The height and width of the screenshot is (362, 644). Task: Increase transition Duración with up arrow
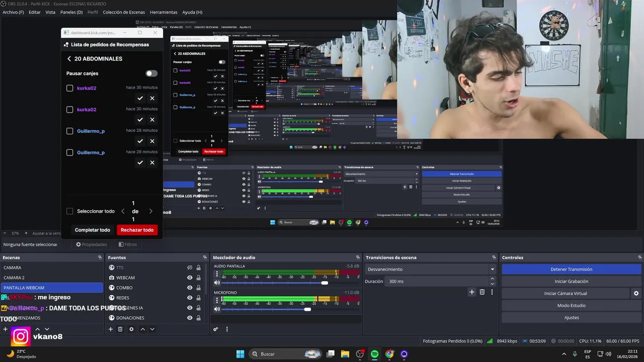coord(492,279)
